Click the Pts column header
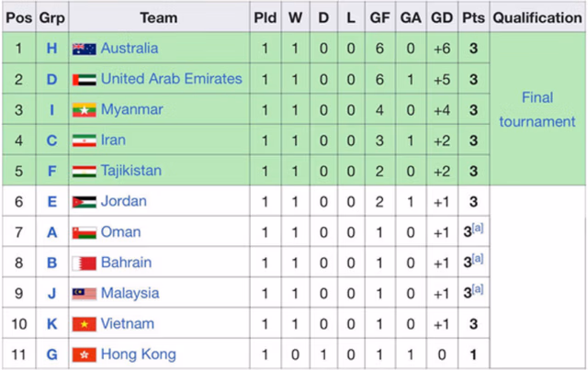The image size is (588, 370). (x=473, y=17)
